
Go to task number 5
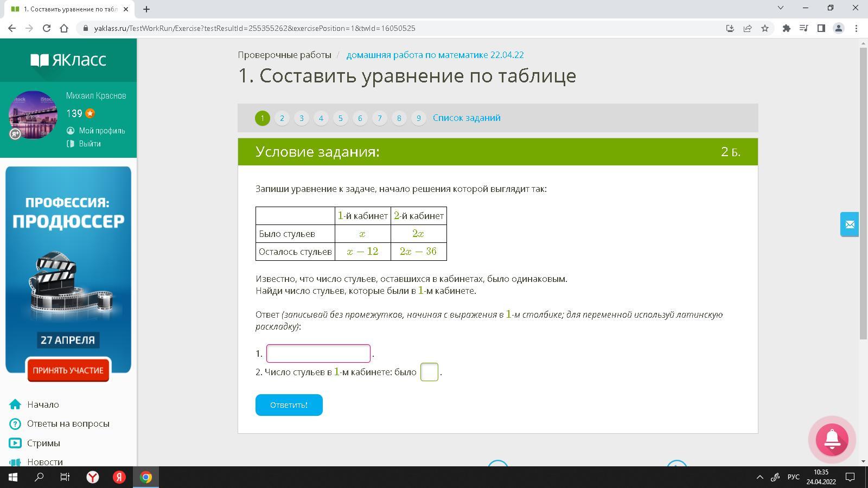pos(341,118)
